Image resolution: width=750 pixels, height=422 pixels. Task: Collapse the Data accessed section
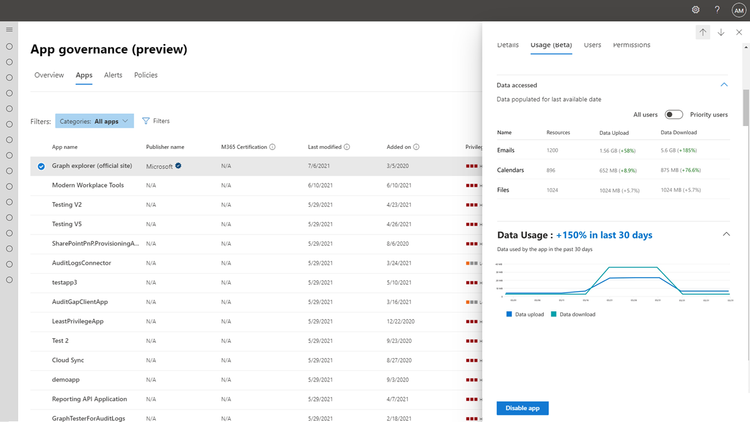click(x=724, y=85)
